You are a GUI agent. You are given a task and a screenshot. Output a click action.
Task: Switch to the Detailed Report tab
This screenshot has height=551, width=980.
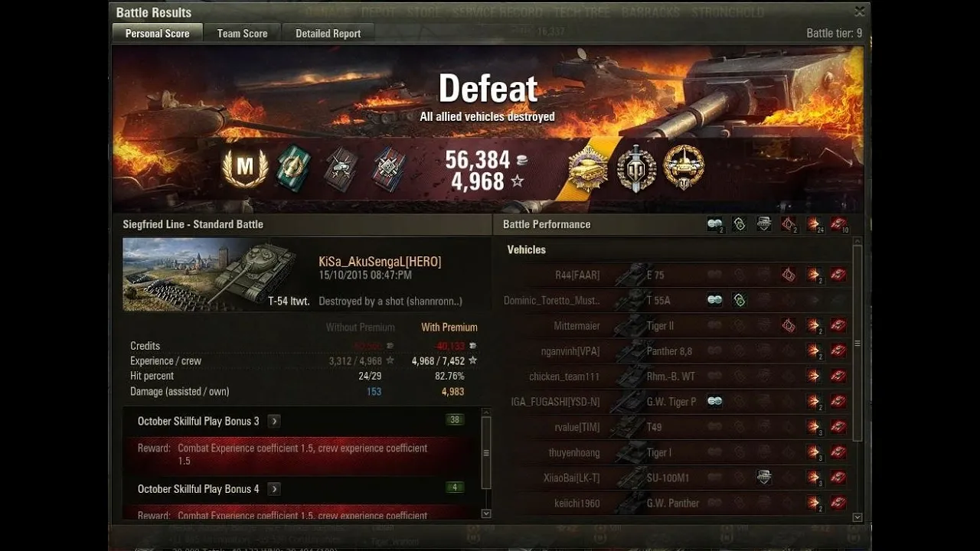328,33
